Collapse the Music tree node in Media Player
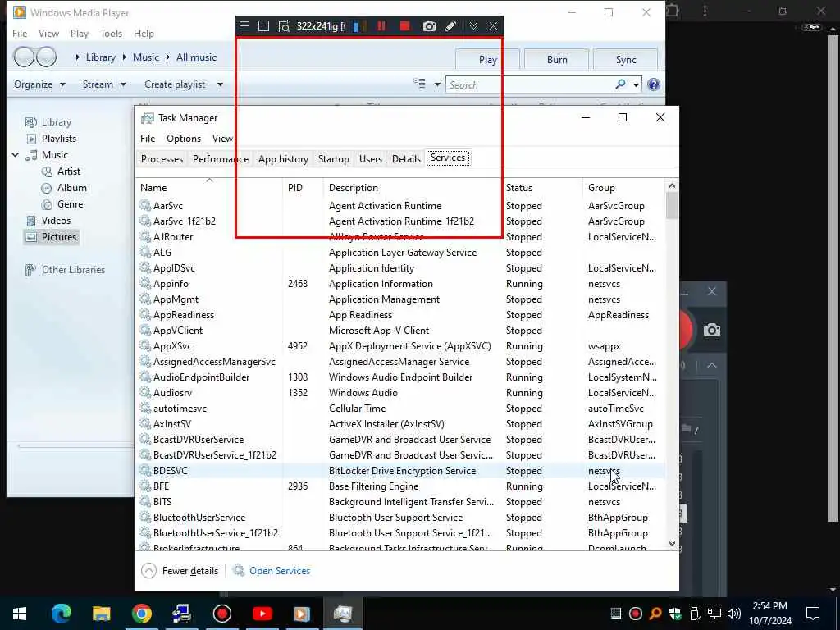 coord(16,155)
